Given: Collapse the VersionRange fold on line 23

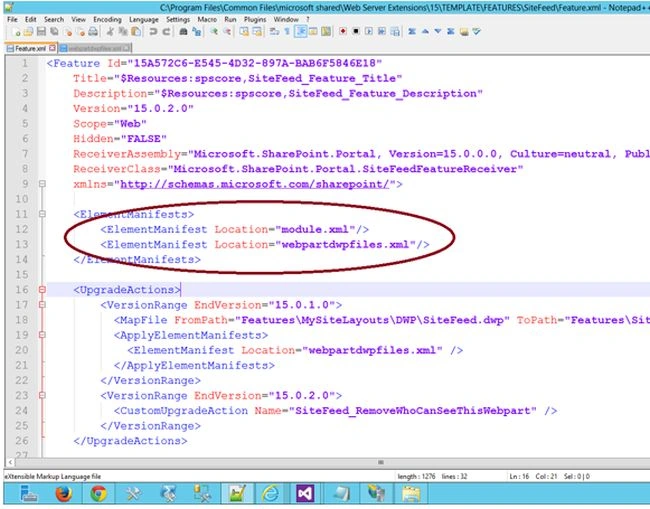Looking at the screenshot, I should coord(42,395).
